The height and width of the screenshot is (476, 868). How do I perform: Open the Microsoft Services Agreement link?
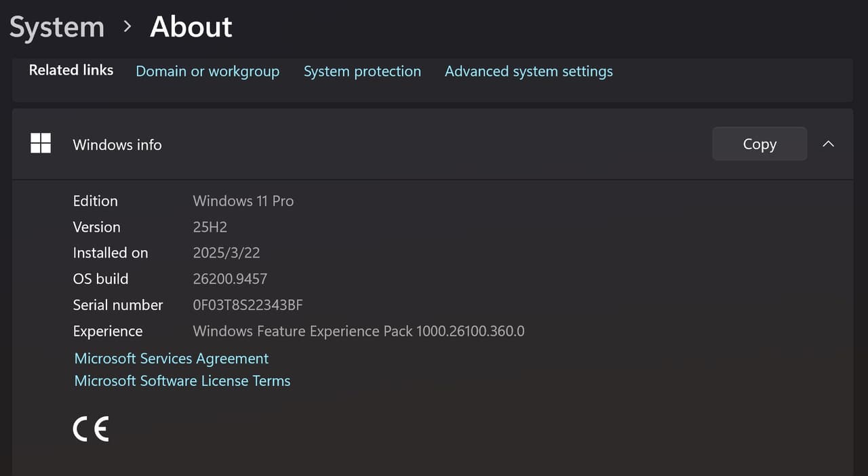(172, 358)
